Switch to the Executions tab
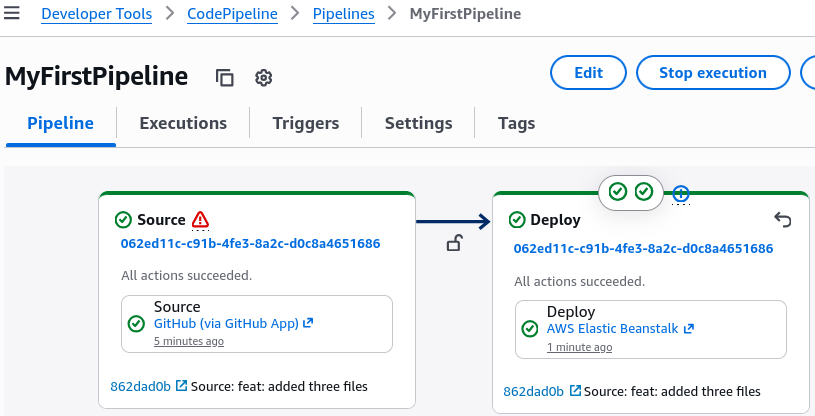The height and width of the screenshot is (416, 815). 183,123
